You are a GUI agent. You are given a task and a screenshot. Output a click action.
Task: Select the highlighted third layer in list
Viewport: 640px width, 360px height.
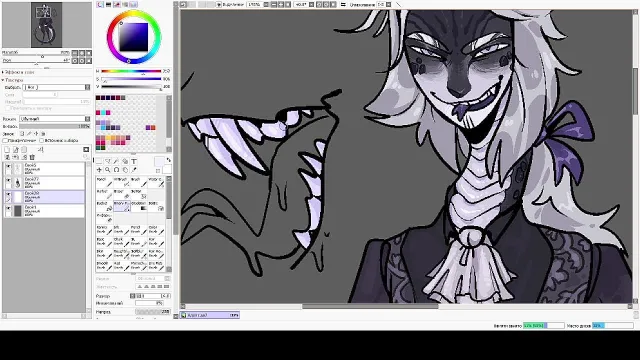44,197
